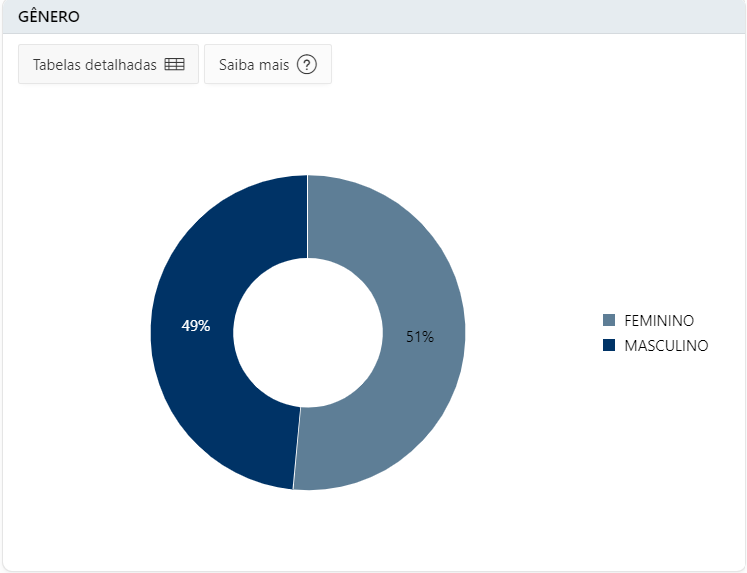
Task: Click the top white divider between donut segments
Action: (308, 217)
